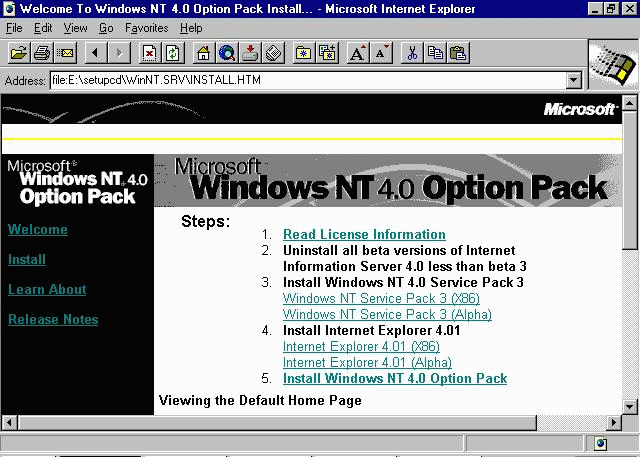Open the View menu

pos(77,28)
